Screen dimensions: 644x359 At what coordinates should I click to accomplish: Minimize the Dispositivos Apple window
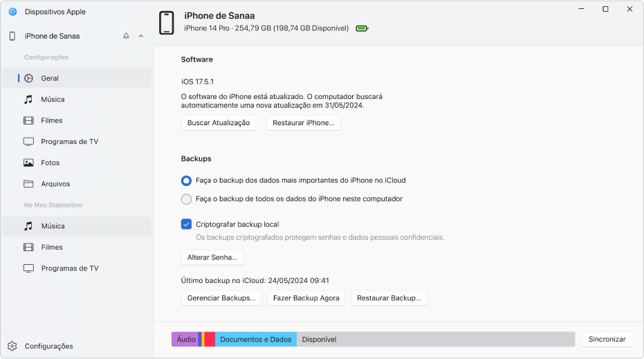point(581,9)
